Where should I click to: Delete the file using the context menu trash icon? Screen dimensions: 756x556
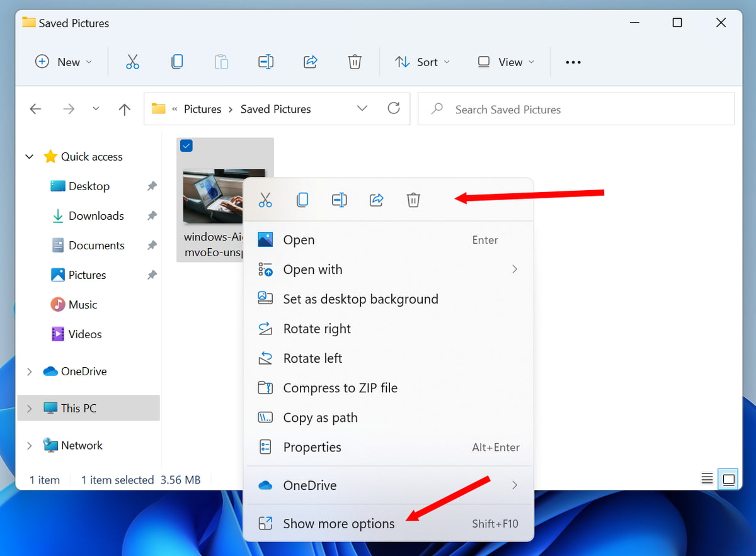413,200
